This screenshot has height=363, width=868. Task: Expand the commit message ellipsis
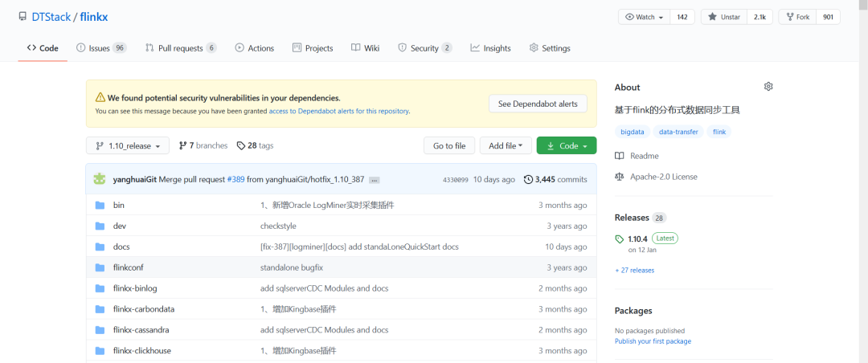pyautogui.click(x=374, y=180)
